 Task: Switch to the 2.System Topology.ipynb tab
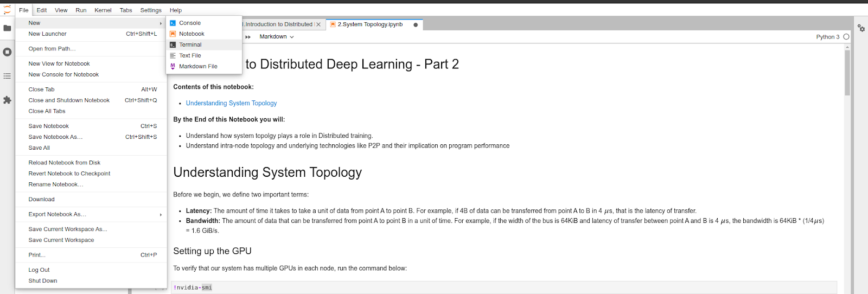pyautogui.click(x=370, y=24)
